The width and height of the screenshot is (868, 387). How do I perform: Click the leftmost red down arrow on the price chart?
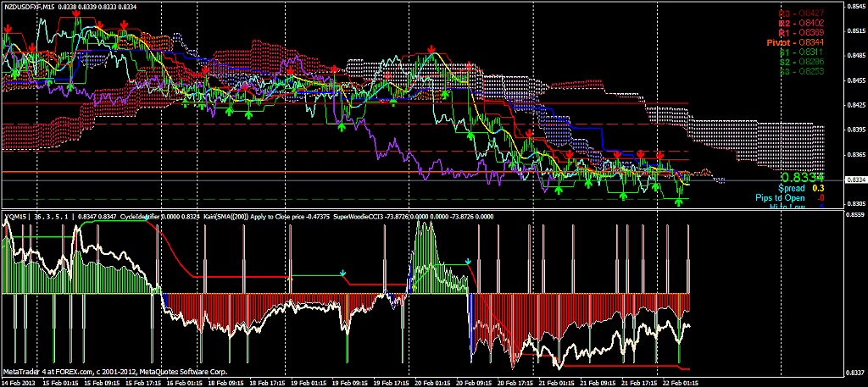click(x=8, y=28)
